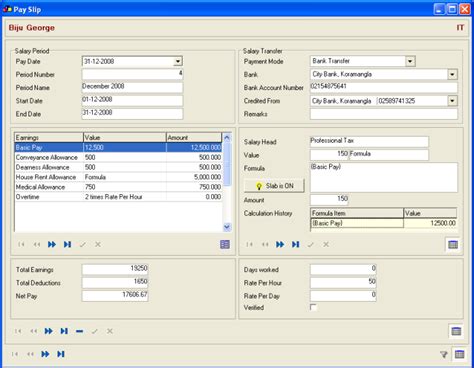
Task: Click the Slab is ON button
Action: tap(274, 186)
